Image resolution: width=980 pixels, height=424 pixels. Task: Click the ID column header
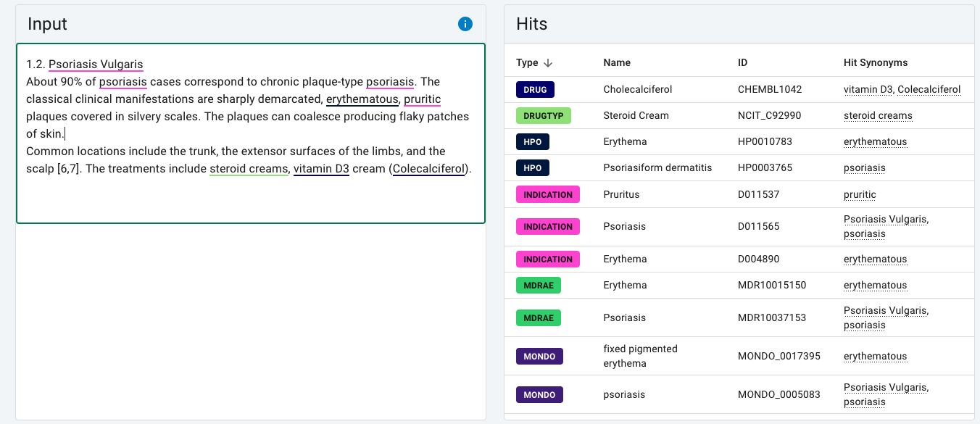click(742, 63)
